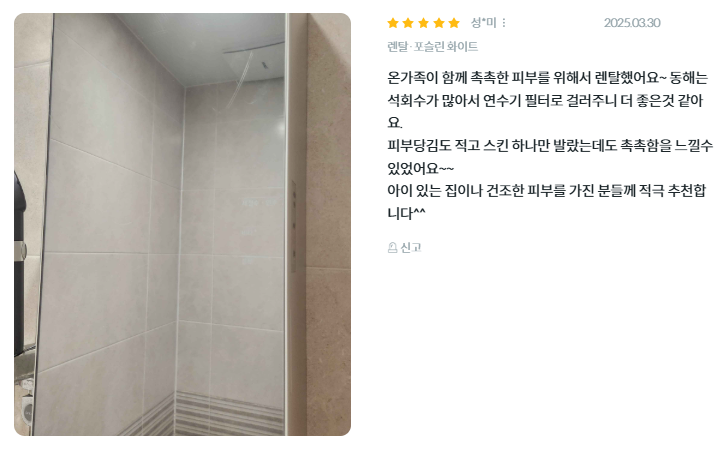This screenshot has width=726, height=450.
Task: Click the review line 있었어요~~
Action: (420, 168)
